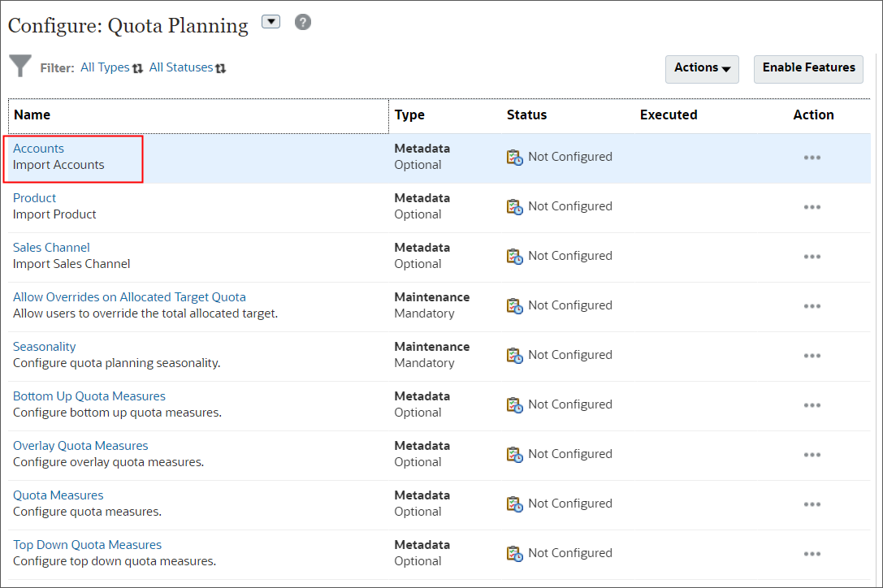Click the Accounts row status icon

tap(515, 157)
